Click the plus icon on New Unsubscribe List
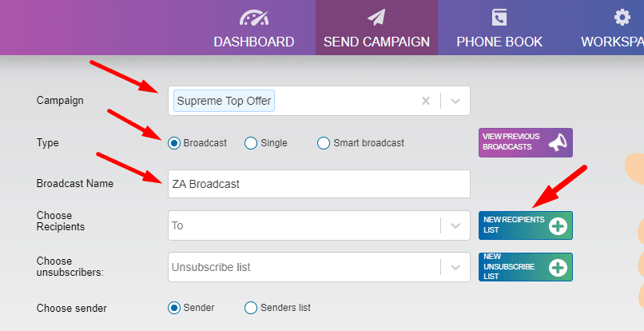 [x=558, y=268]
